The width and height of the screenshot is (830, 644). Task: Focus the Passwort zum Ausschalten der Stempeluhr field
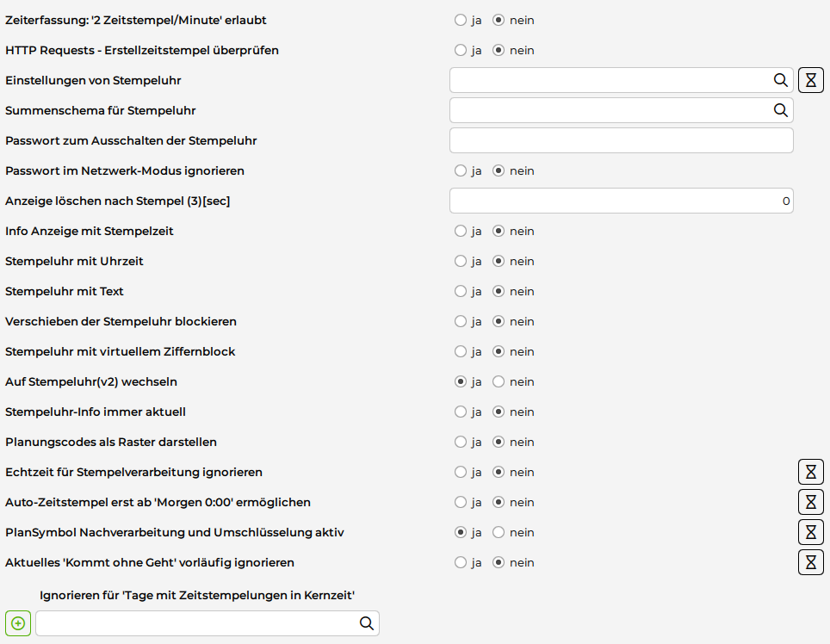click(x=621, y=140)
